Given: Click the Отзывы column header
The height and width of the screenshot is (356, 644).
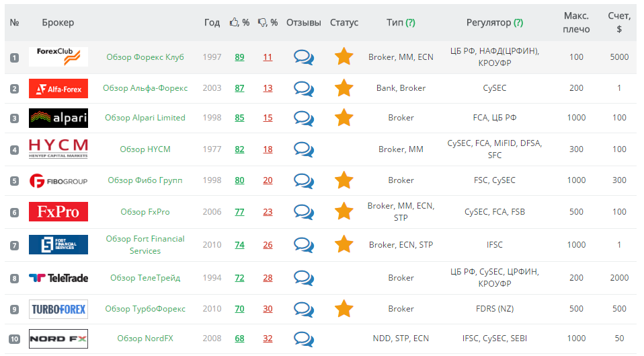Looking at the screenshot, I should point(304,23).
